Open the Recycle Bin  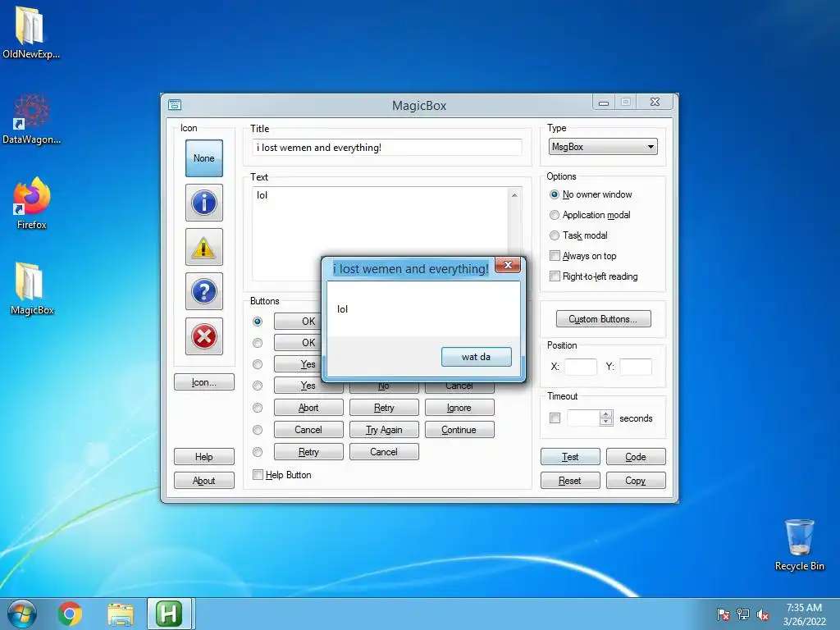[x=799, y=545]
